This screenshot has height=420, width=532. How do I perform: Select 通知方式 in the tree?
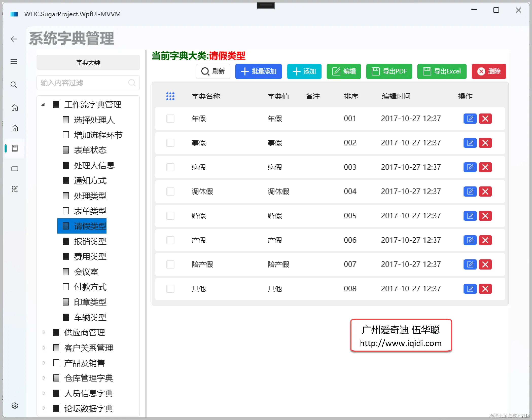85,180
